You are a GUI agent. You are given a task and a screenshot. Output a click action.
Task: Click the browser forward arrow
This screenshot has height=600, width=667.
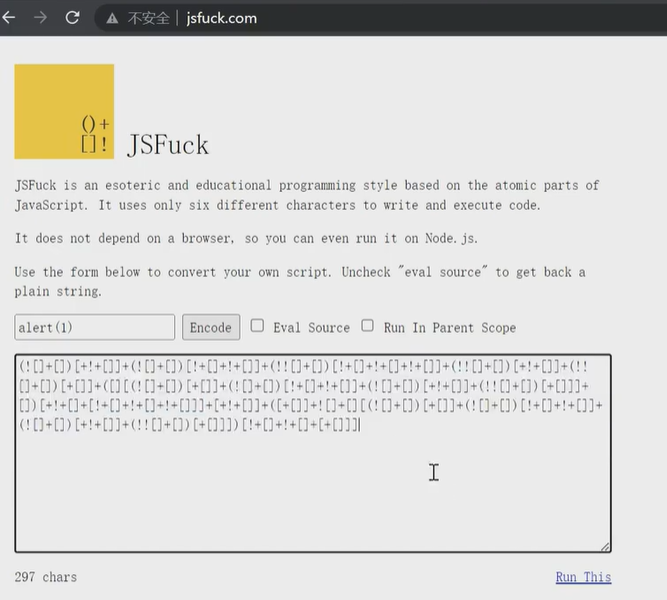click(40, 18)
